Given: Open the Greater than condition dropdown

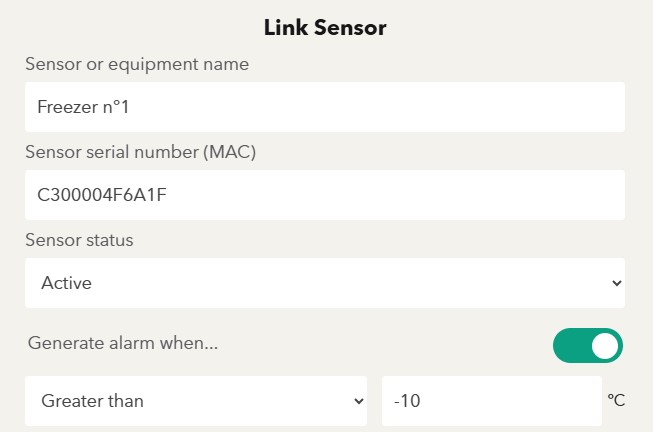Looking at the screenshot, I should (x=197, y=401).
